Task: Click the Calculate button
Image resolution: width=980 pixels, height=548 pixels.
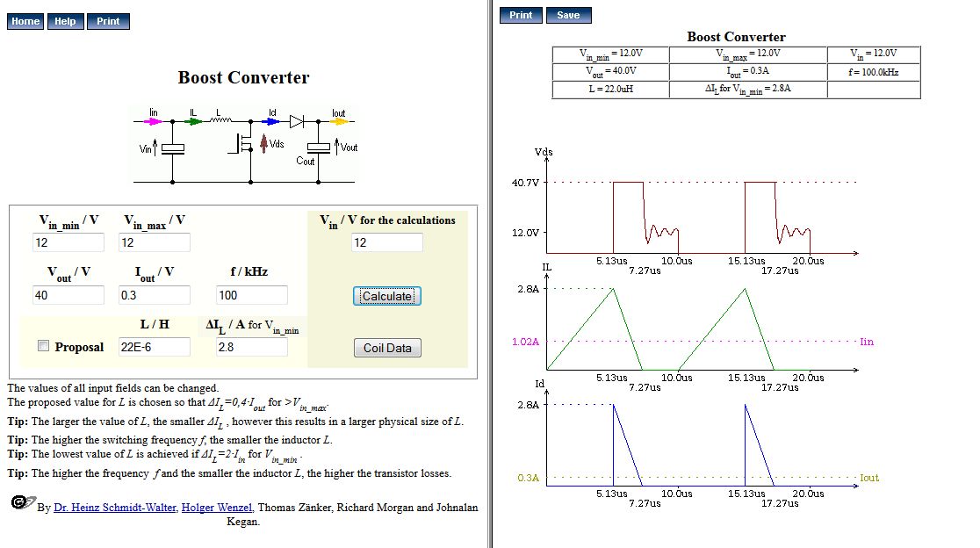Action: 387,296
